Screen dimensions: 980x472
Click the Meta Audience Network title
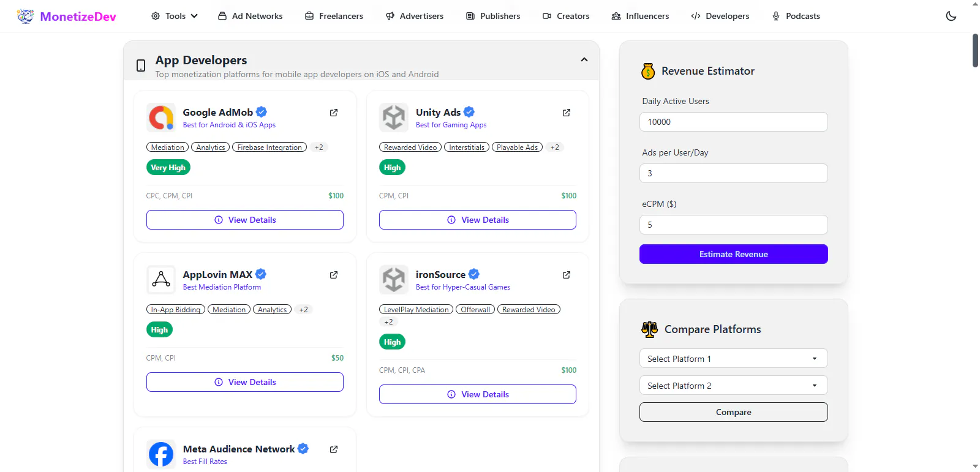pos(239,449)
